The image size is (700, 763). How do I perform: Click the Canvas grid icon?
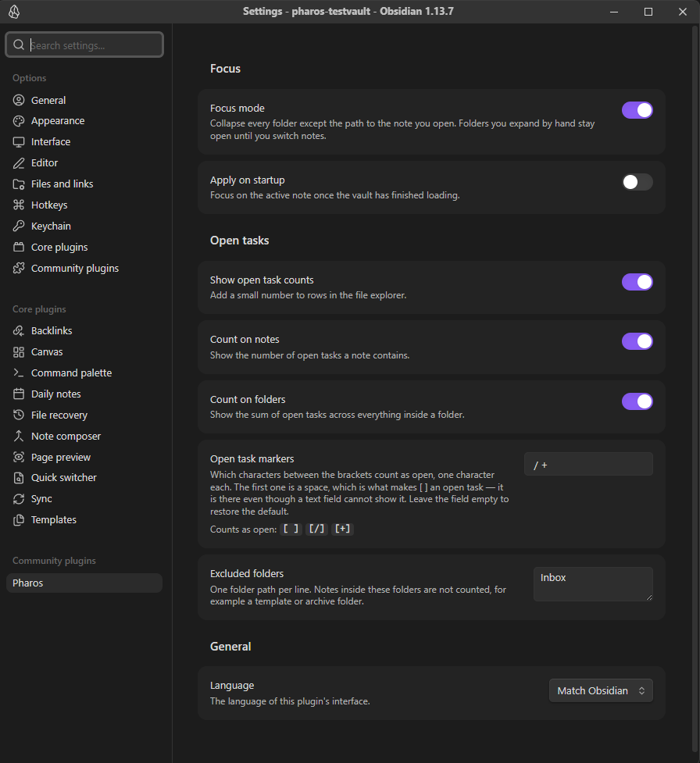[x=19, y=351]
